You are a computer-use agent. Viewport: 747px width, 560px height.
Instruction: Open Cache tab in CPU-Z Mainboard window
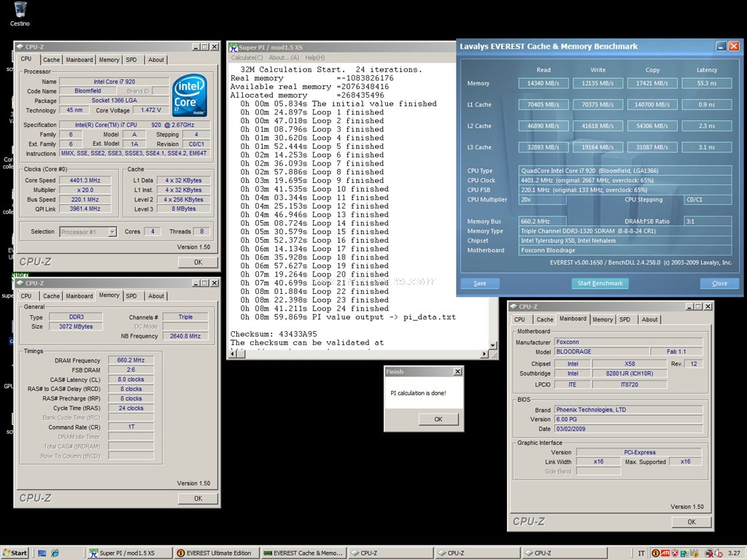pyautogui.click(x=545, y=319)
